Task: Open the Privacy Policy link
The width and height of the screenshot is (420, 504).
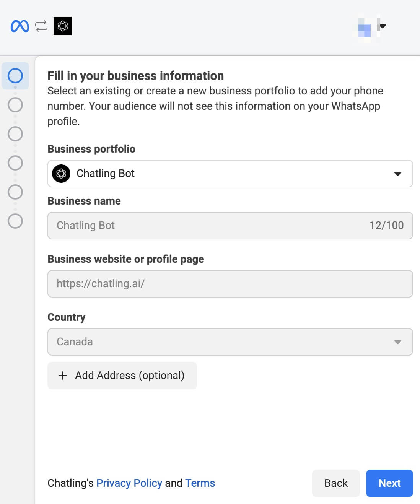Action: pyautogui.click(x=129, y=483)
